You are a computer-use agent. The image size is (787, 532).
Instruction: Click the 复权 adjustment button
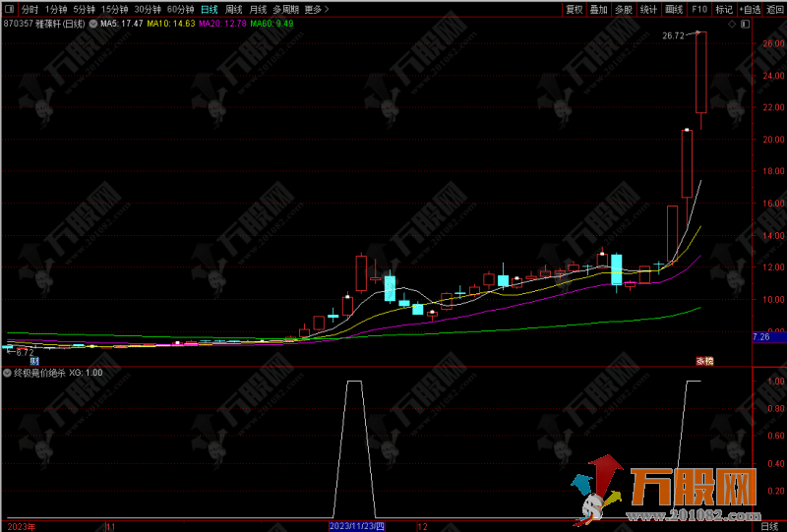click(574, 9)
